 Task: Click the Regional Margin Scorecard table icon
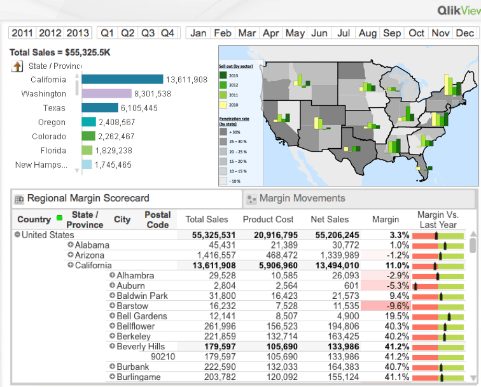point(19,199)
